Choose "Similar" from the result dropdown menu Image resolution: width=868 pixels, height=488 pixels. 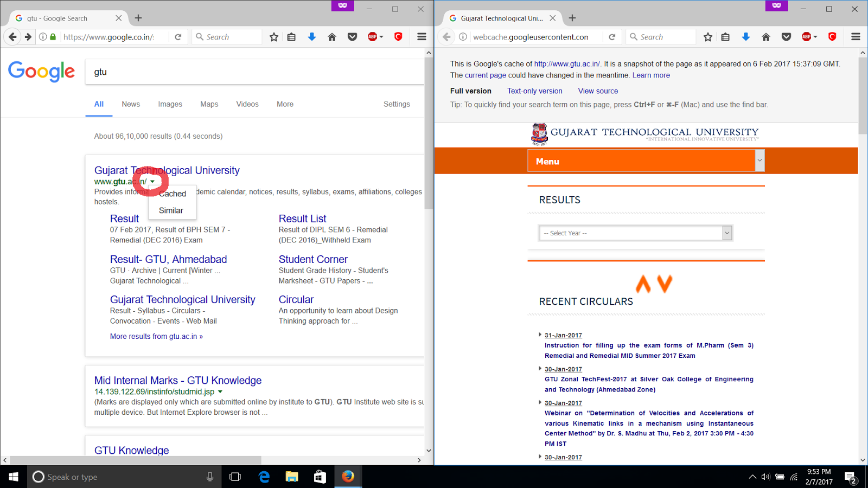(x=171, y=210)
